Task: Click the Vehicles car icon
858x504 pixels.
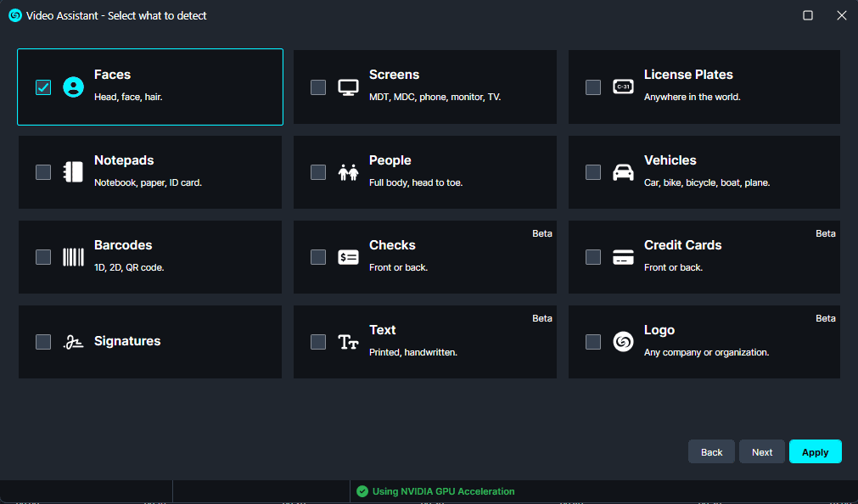Action: pyautogui.click(x=623, y=172)
